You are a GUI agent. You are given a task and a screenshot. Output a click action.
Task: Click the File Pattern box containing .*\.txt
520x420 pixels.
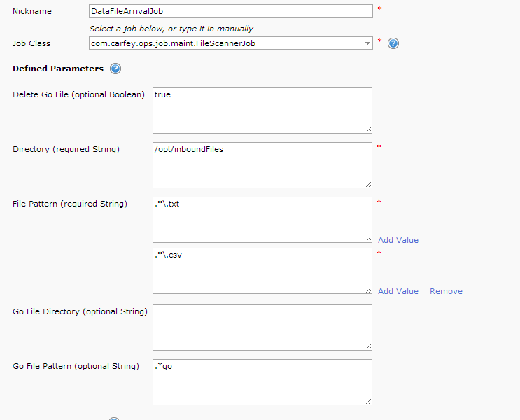(262, 219)
